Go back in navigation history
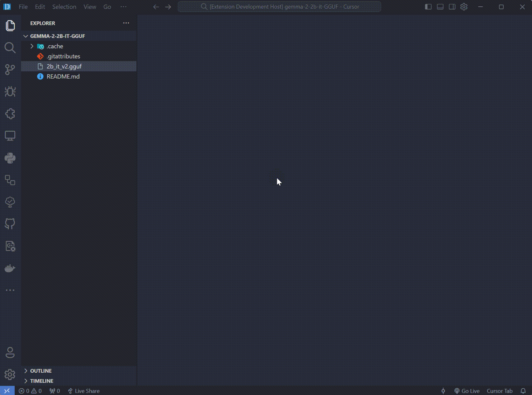The image size is (532, 395). tap(156, 7)
